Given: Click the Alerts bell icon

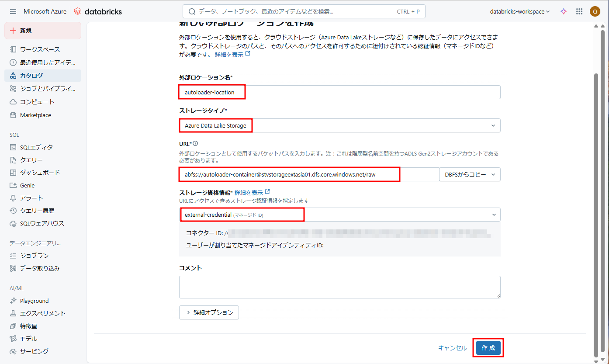Looking at the screenshot, I should [13, 198].
